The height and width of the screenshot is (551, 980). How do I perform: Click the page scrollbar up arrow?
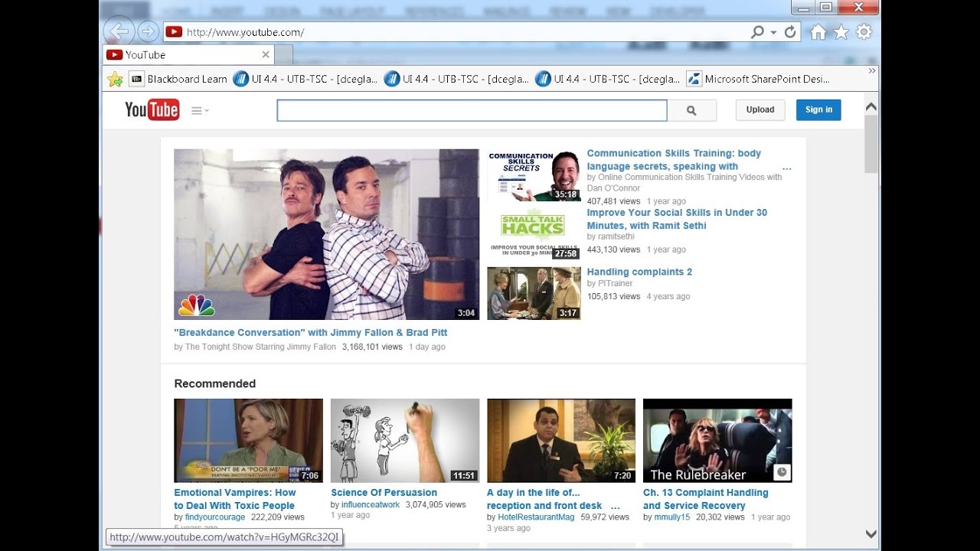[871, 106]
